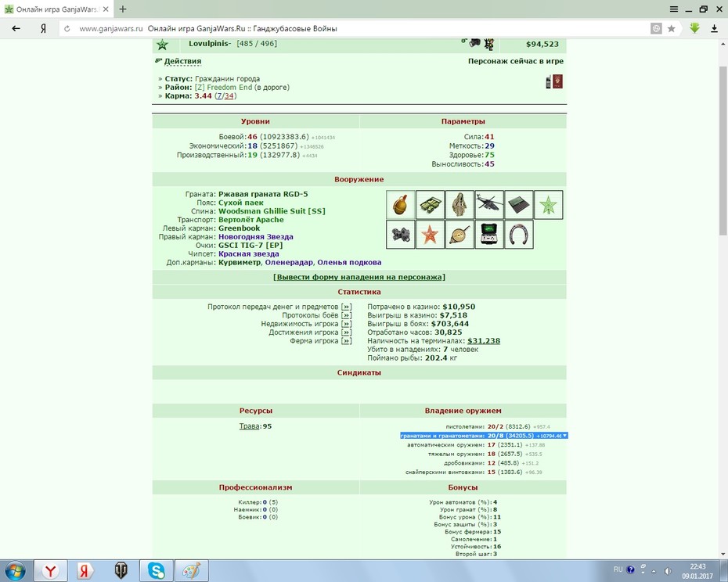
Task: Click the green download arrow extension icon
Action: tap(694, 28)
